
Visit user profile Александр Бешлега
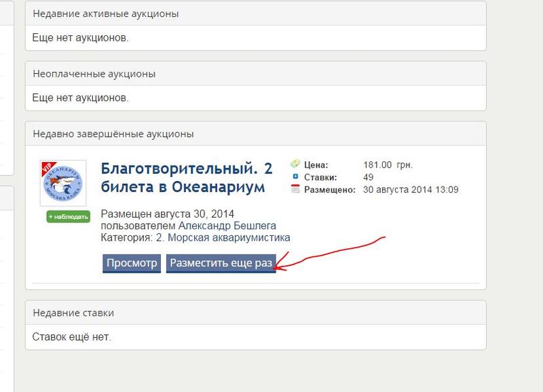tap(227, 225)
